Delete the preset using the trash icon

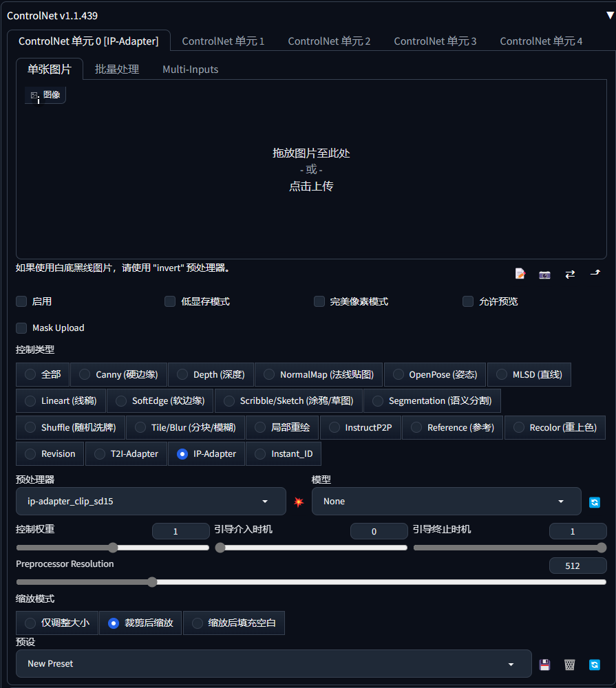569,664
